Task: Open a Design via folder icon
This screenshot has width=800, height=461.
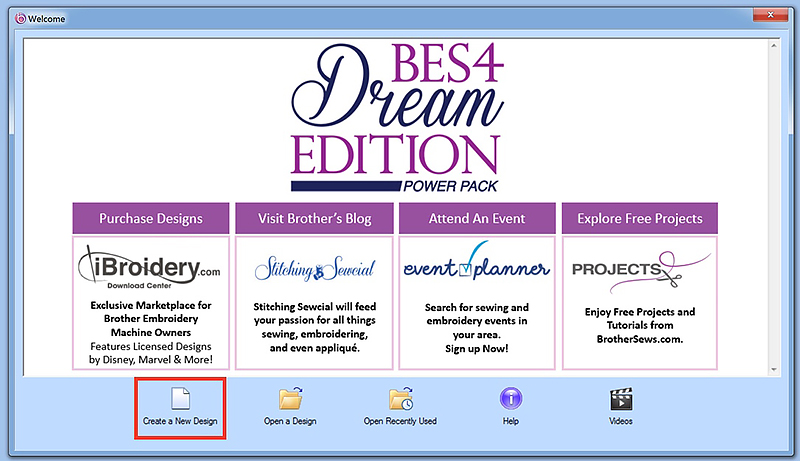Action: (x=291, y=399)
